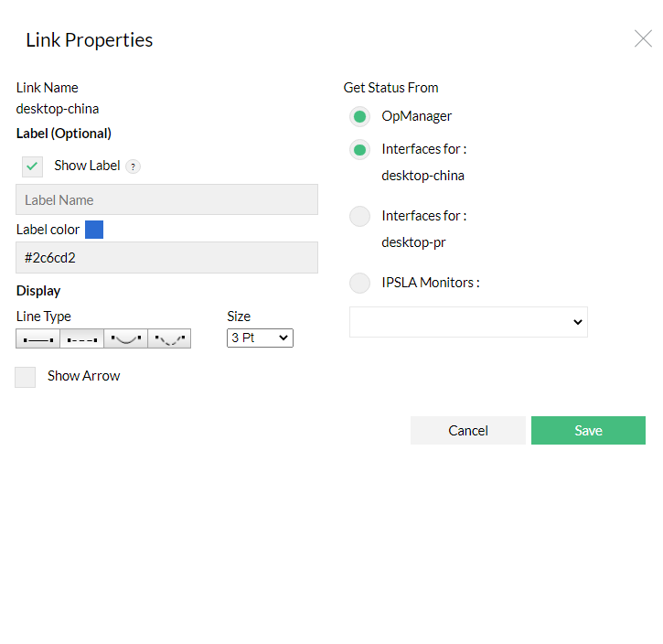This screenshot has height=644, width=663.
Task: Expand the IPSLA Monitors dropdown list
Action: 468,322
